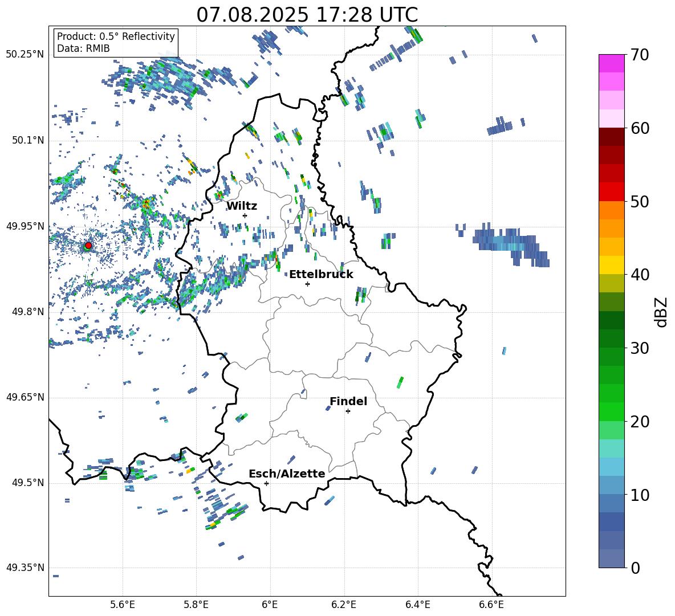This screenshot has width=675, height=616.
Task: Click the 'Data: RMIB' label
Action: pyautogui.click(x=83, y=48)
